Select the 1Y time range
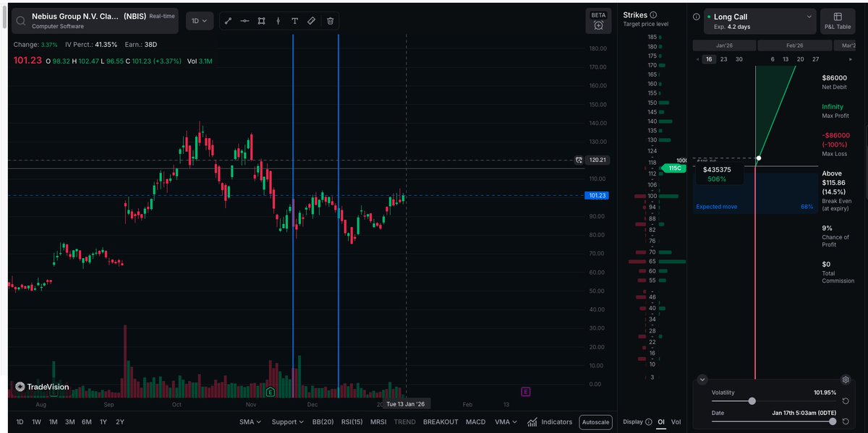This screenshot has height=433, width=868. tap(103, 421)
